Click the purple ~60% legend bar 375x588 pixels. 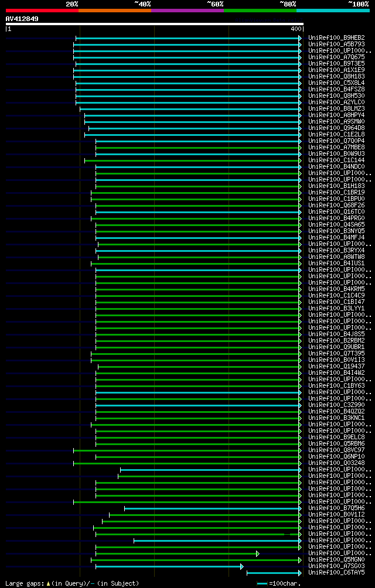point(187,11)
